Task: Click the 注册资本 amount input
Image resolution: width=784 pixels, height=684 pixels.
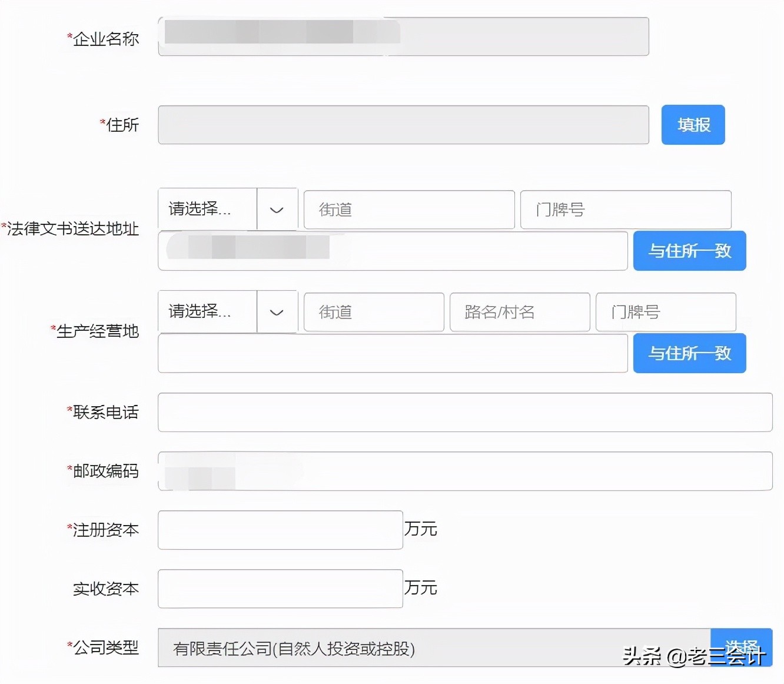Action: [280, 529]
